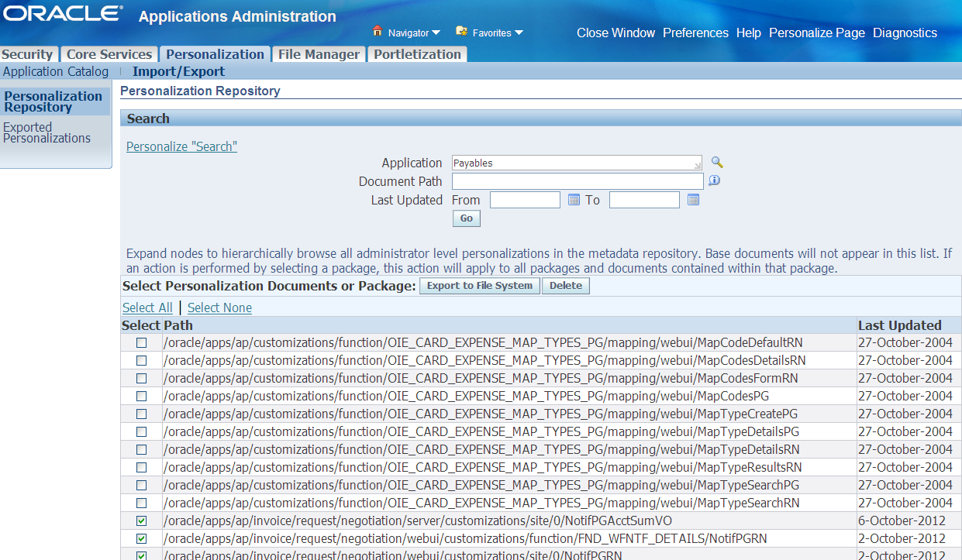Open the Diagnostics link
The height and width of the screenshot is (560, 962).
tap(905, 33)
